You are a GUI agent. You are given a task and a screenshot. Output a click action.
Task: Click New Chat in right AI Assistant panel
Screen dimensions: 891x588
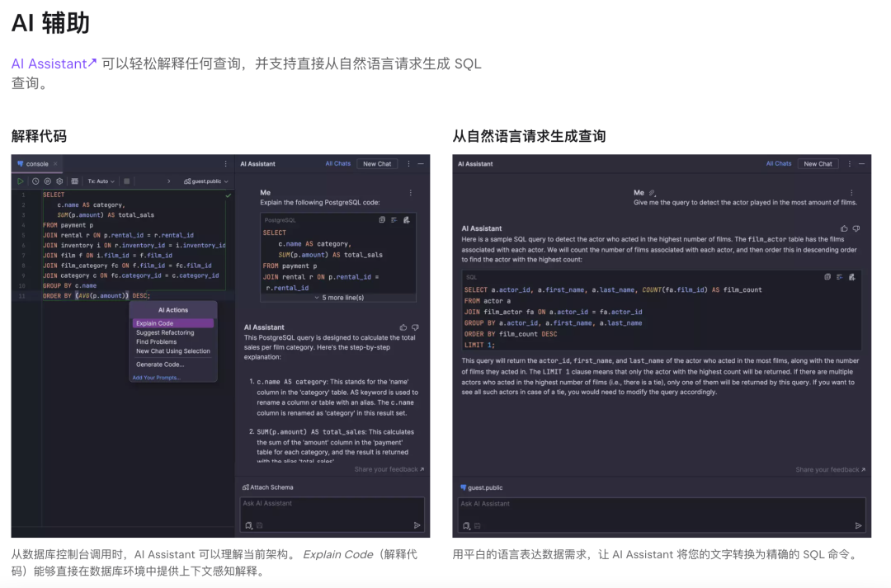coord(818,163)
